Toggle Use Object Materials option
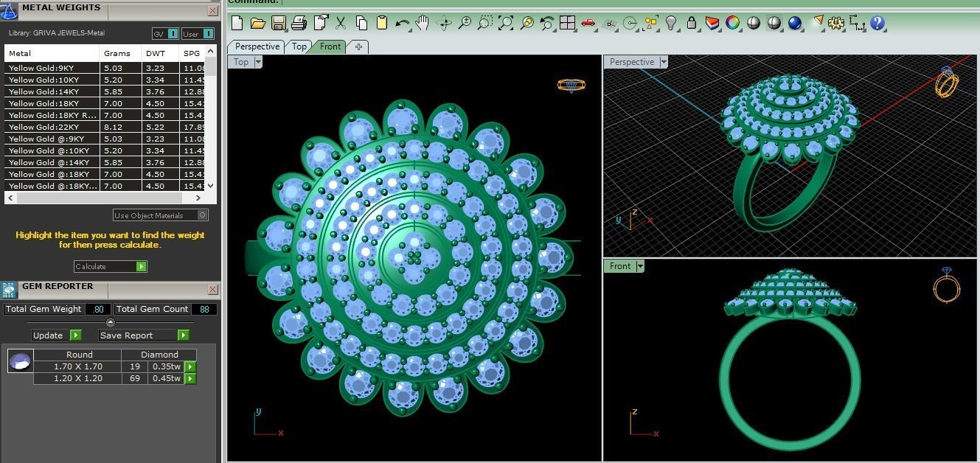 [x=161, y=215]
